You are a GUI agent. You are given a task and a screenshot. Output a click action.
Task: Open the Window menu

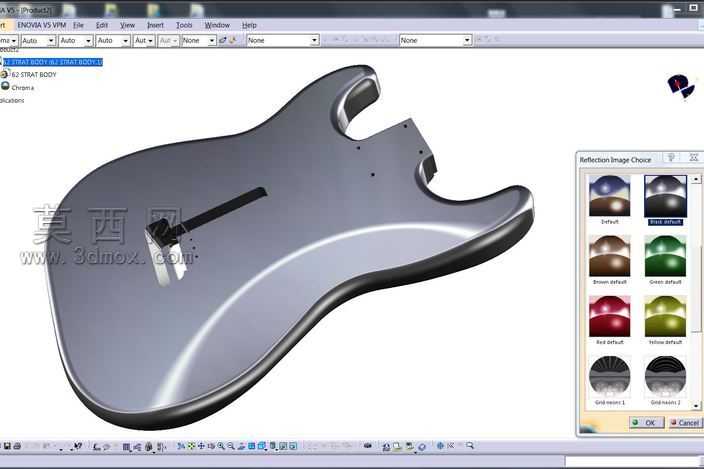[217, 25]
